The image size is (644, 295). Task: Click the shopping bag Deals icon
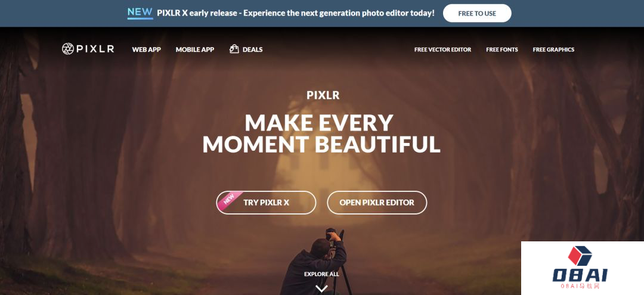click(x=234, y=49)
